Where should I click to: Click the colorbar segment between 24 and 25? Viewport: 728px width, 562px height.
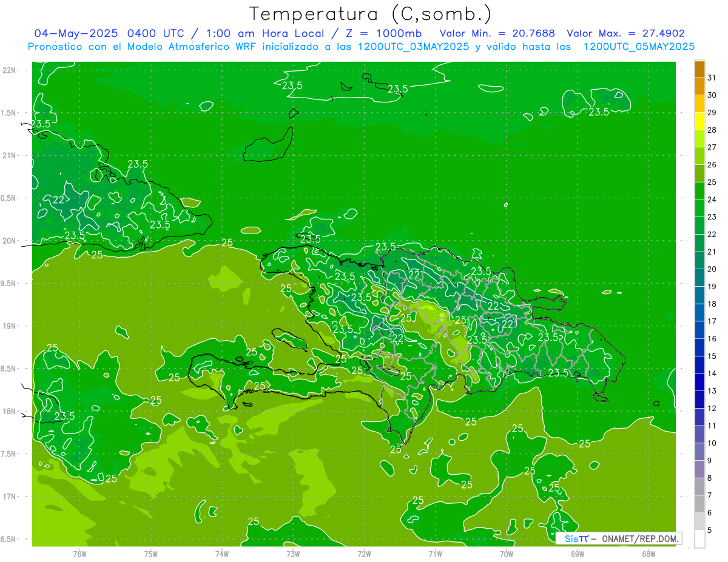(699, 191)
